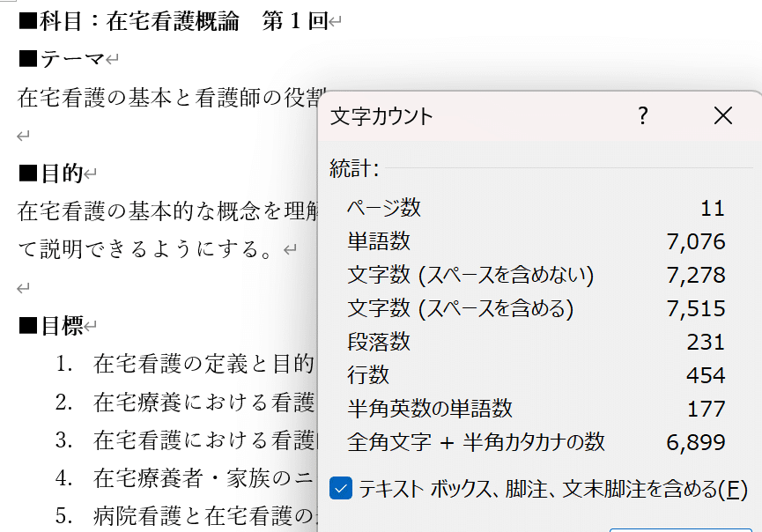Select the 行数 value 454
This screenshot has height=532, width=762.
(705, 375)
